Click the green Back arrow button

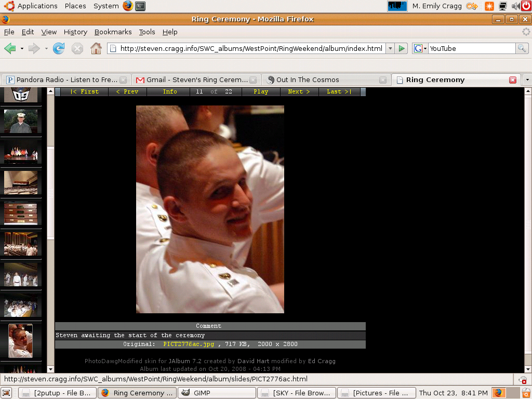tap(10, 48)
